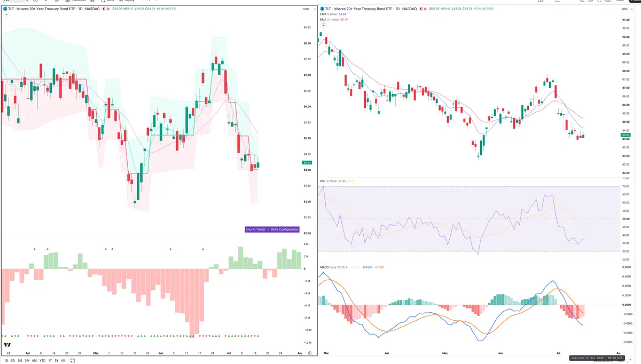Select RSI 14 close indicator legend

tap(328, 181)
